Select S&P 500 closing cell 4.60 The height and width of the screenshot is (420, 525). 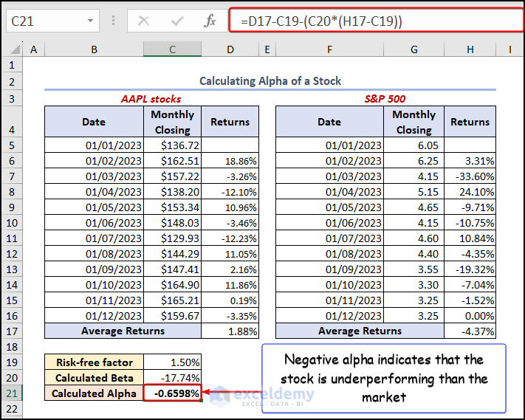(414, 238)
